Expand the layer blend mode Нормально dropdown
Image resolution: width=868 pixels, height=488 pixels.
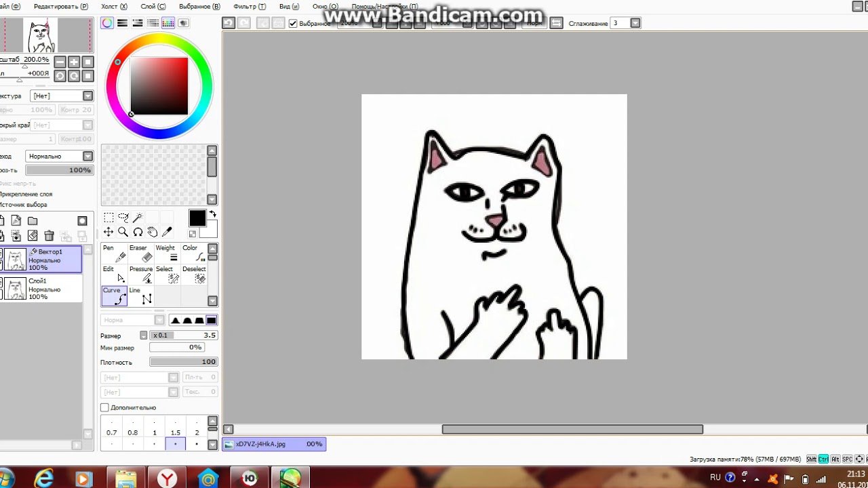pos(87,157)
